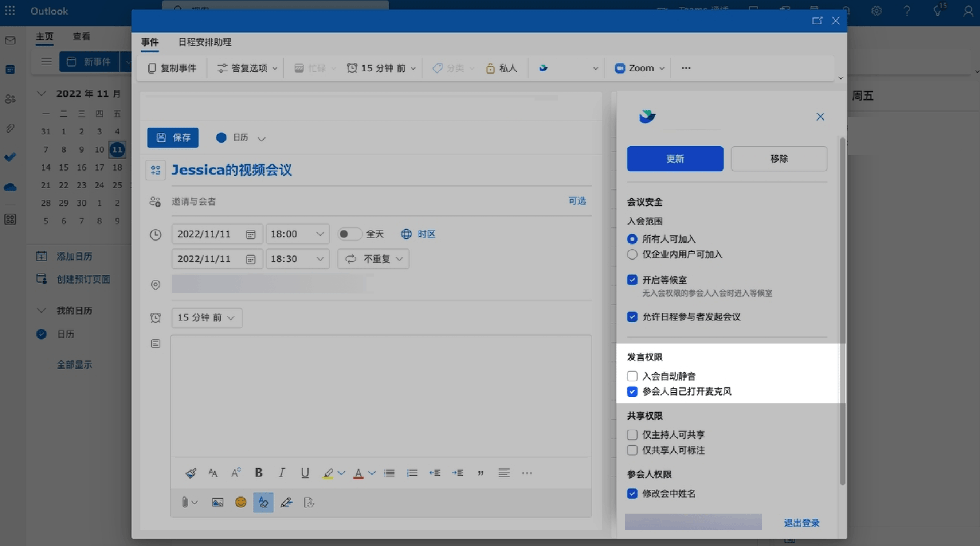Click the paragraph alignment icon
The image size is (980, 546).
tap(504, 473)
